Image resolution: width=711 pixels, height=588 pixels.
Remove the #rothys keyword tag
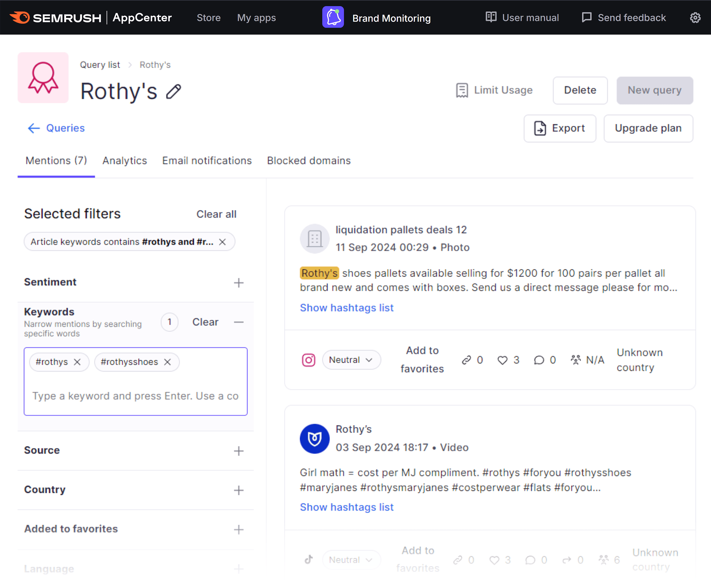coord(77,362)
